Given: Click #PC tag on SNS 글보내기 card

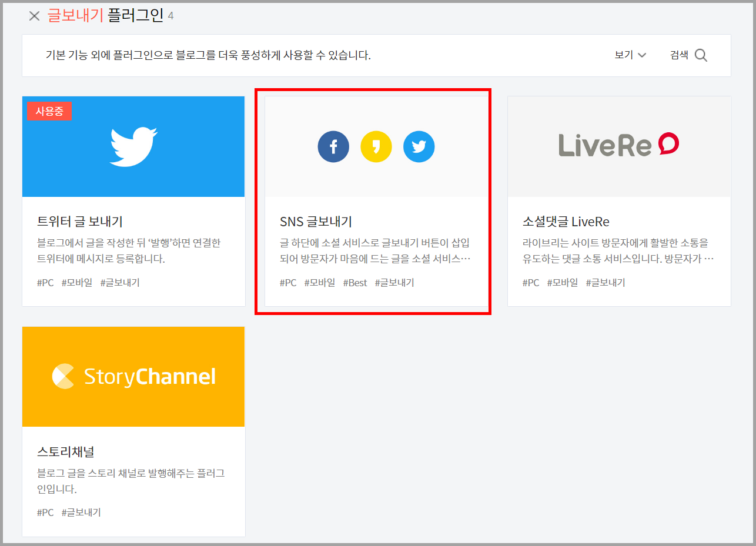Looking at the screenshot, I should pyautogui.click(x=288, y=283).
